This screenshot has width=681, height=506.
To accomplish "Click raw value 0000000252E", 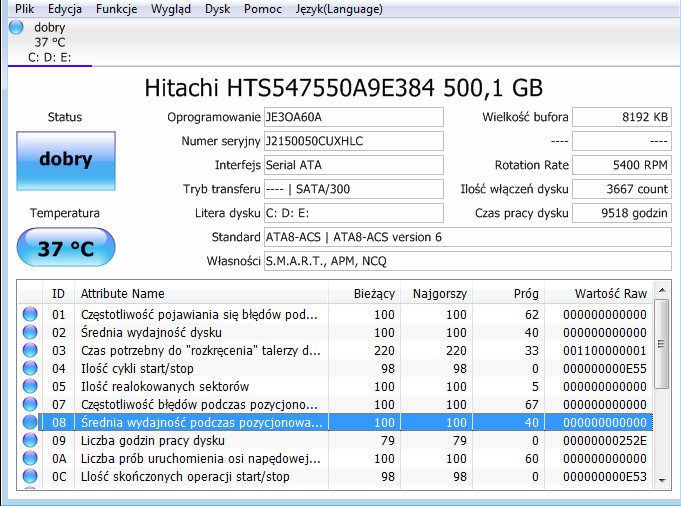I will pos(605,441).
